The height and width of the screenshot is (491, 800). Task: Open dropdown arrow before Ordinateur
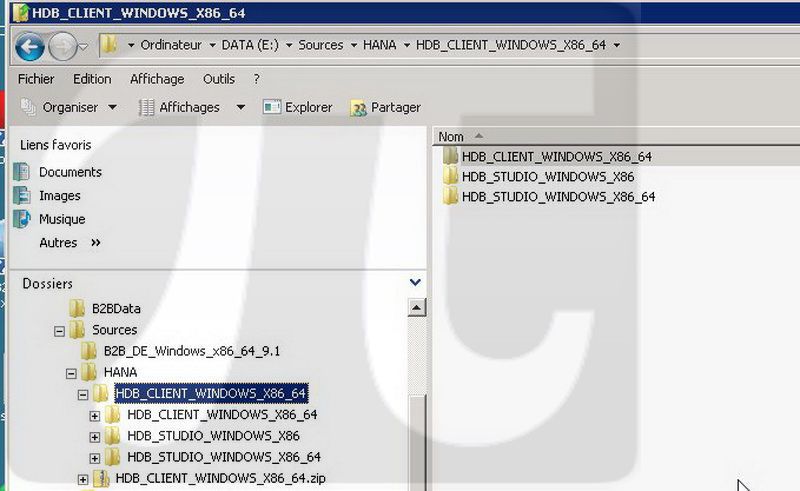(131, 45)
